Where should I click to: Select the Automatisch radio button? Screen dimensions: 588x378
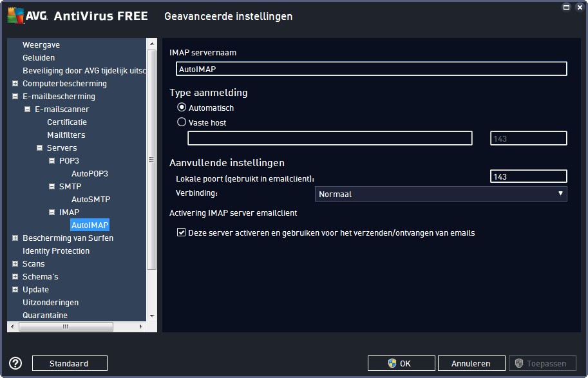point(182,108)
